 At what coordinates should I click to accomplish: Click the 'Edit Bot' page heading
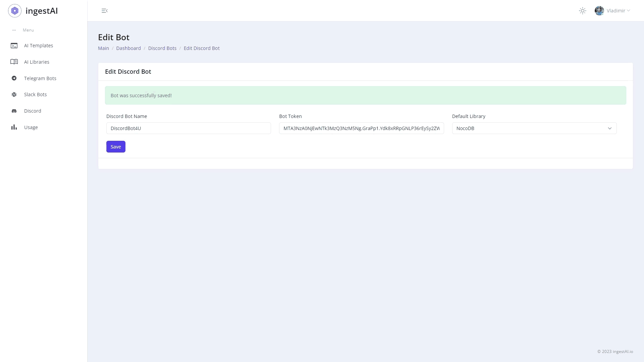[114, 37]
